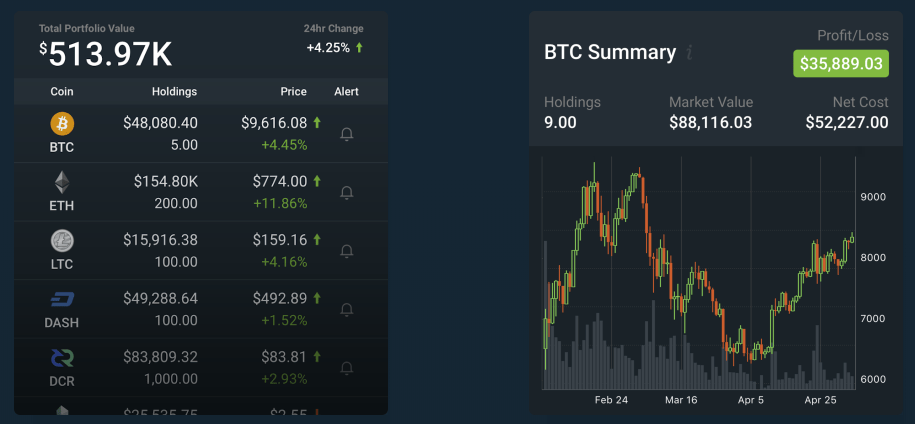The width and height of the screenshot is (915, 424).
Task: Click ETH holdings value $154.80K
Action: tap(166, 181)
